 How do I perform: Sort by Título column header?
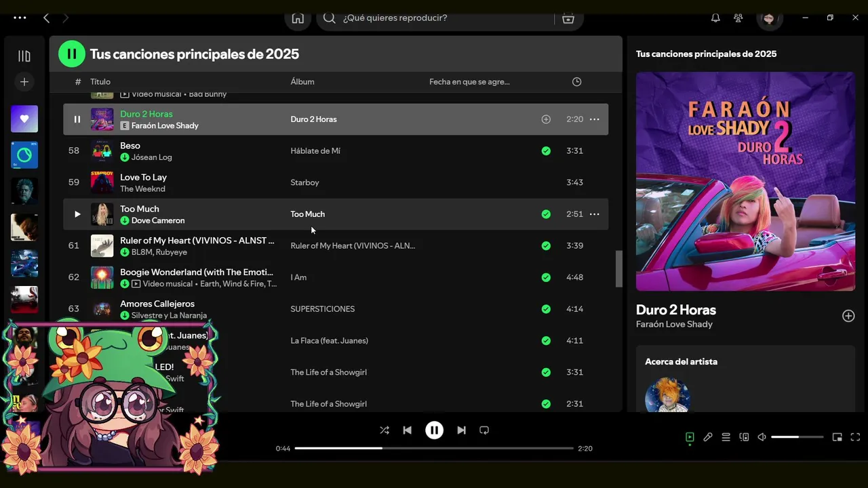point(100,82)
